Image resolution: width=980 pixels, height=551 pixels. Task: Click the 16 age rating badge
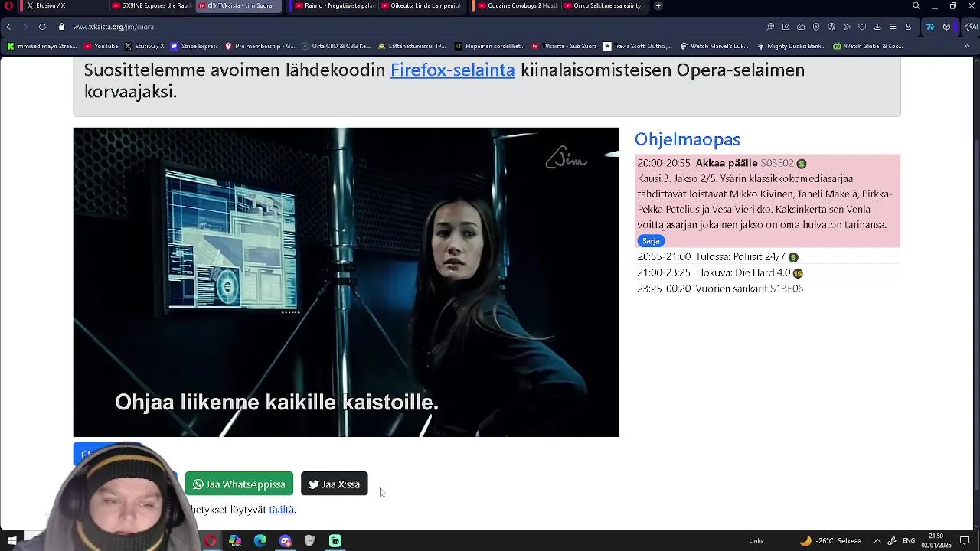tap(798, 273)
